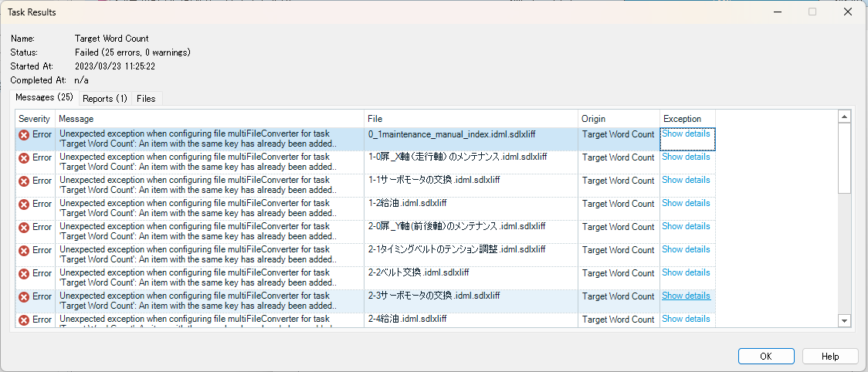This screenshot has width=868, height=372.
Task: Show details for 1-2給油 error
Action: point(686,203)
